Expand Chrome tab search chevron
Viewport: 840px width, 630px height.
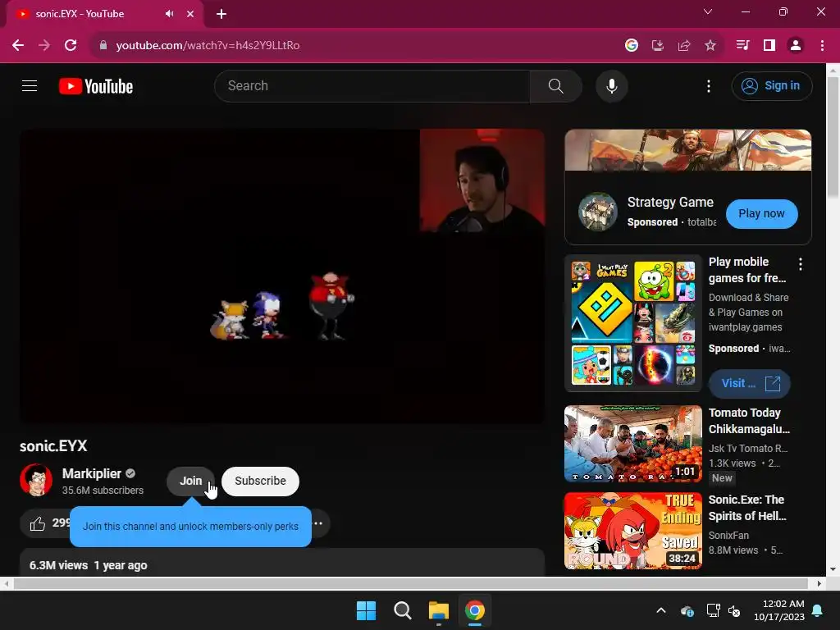click(x=708, y=11)
